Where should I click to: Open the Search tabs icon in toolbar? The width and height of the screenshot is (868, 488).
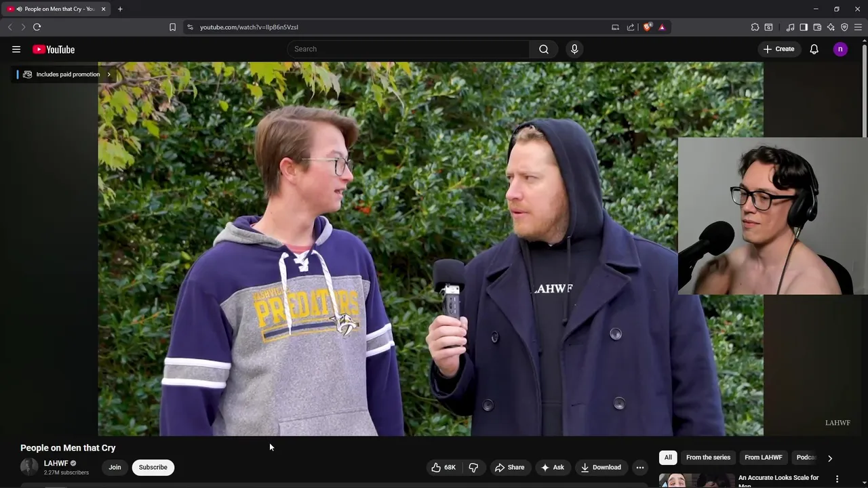[x=768, y=27]
